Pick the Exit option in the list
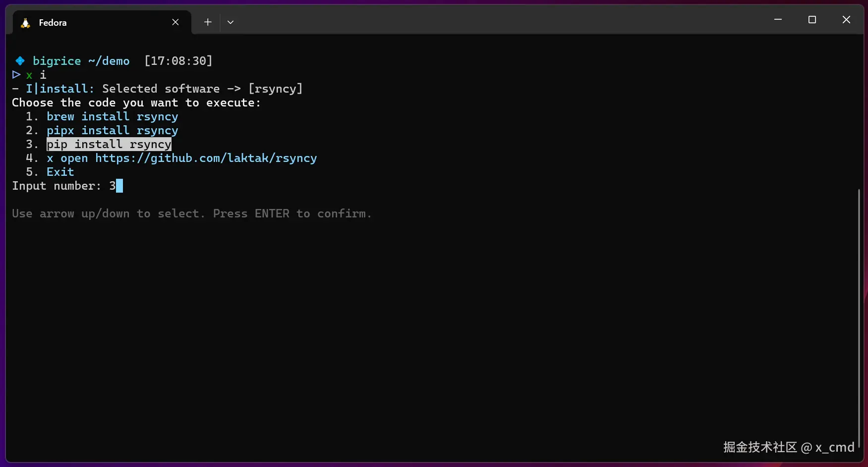This screenshot has width=868, height=467. [60, 172]
